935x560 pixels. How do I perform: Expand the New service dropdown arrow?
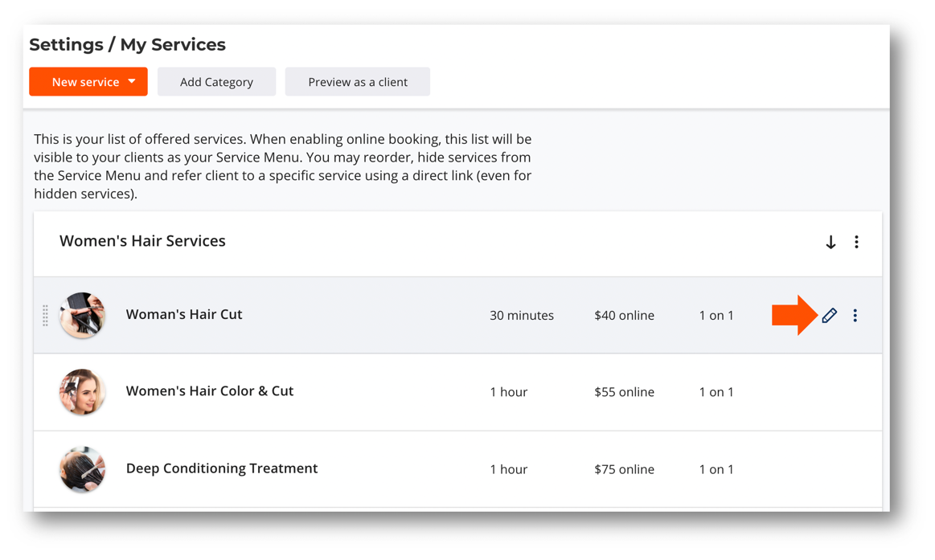(132, 82)
